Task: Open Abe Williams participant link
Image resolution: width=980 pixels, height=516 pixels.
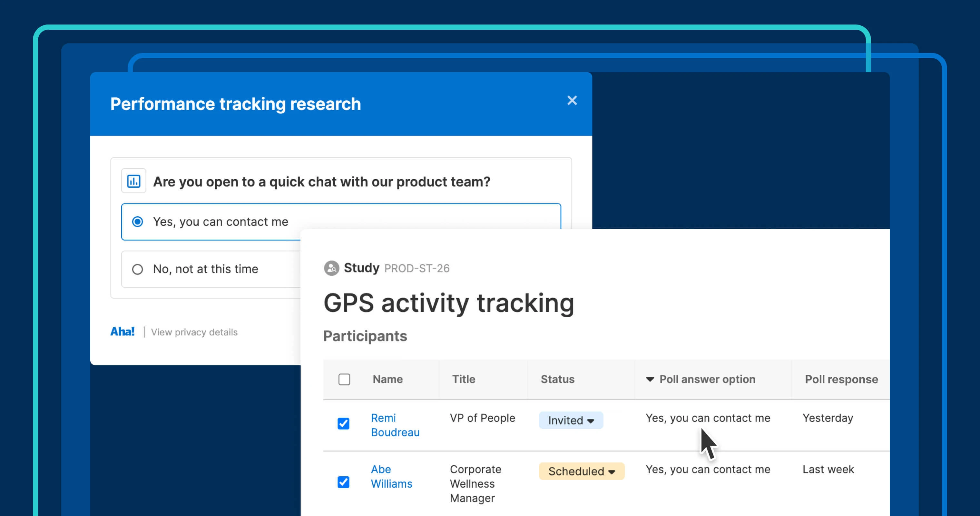Action: coord(391,476)
